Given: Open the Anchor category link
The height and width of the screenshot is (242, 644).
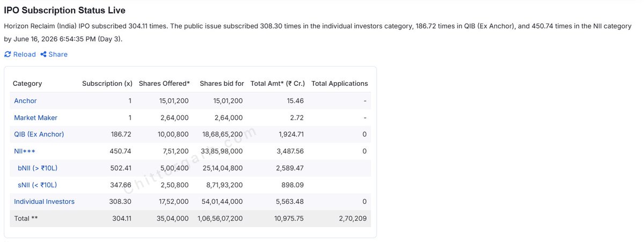Looking at the screenshot, I should pyautogui.click(x=25, y=101).
